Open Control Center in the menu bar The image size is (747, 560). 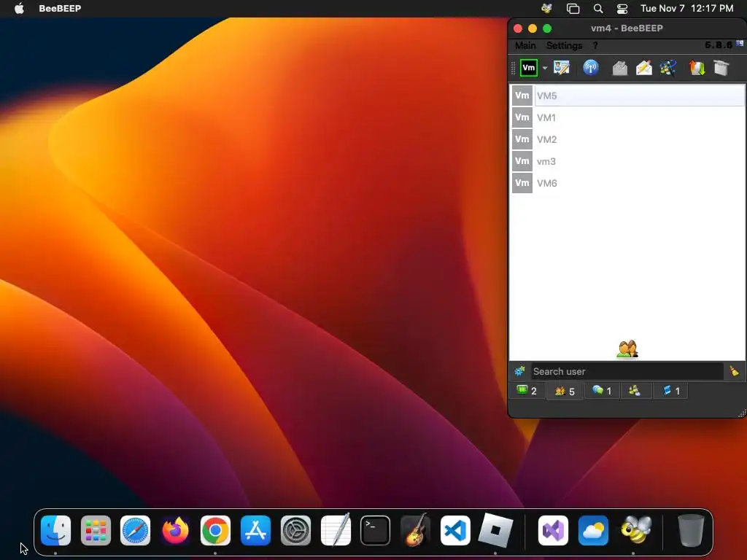click(622, 8)
